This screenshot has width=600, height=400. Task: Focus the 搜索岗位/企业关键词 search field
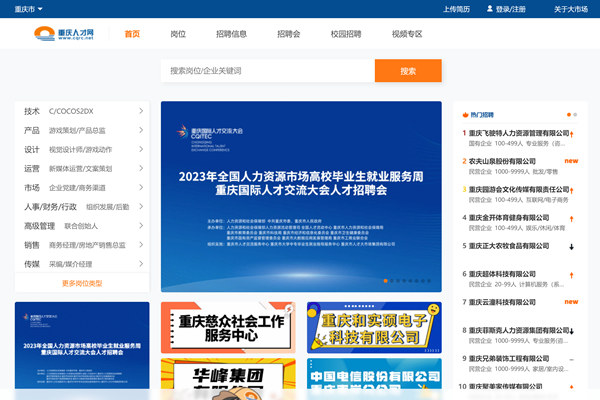(x=267, y=70)
